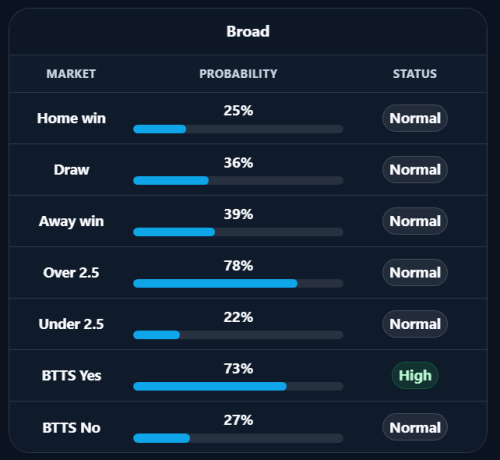Click the BTTS Yes 73% probability bar
The image size is (500, 460).
tap(238, 387)
